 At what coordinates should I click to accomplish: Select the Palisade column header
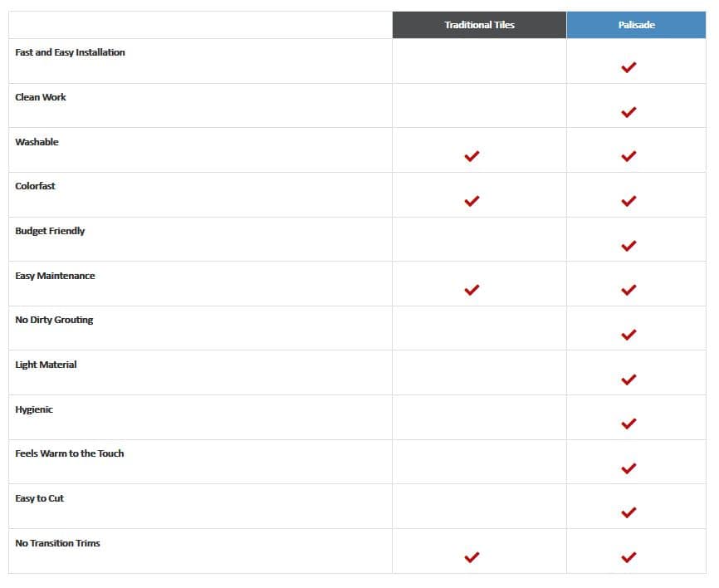[636, 25]
